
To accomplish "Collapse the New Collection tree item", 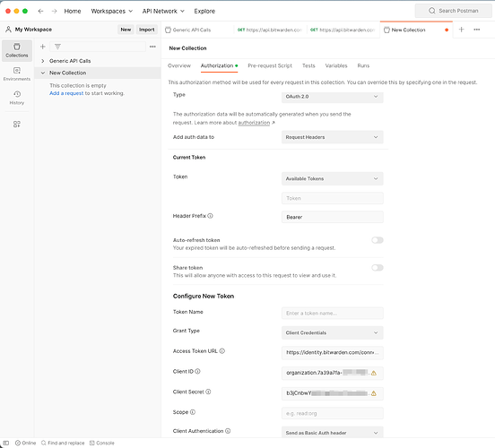I will pyautogui.click(x=43, y=73).
